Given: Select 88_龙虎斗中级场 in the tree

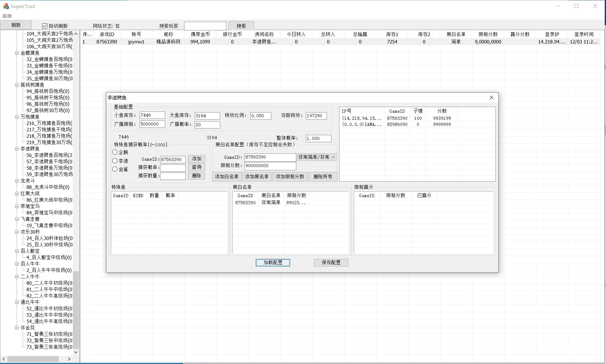Looking at the screenshot, I should pyautogui.click(x=48, y=187).
